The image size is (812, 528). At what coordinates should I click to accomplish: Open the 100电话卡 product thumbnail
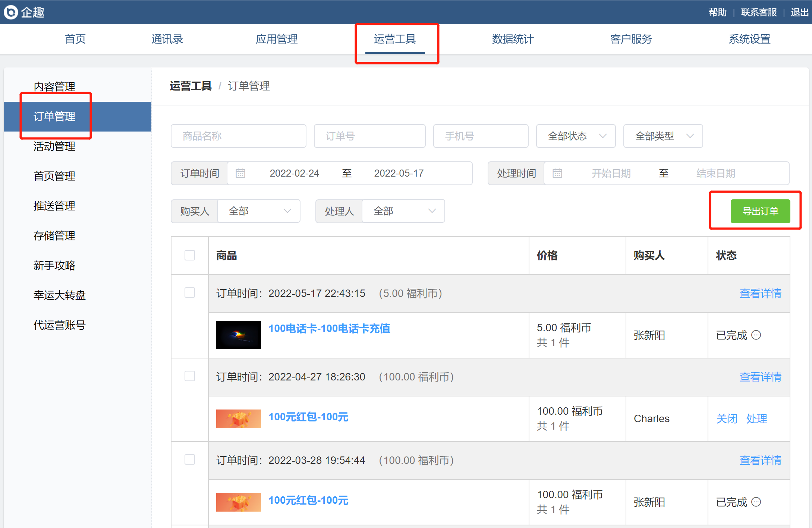[239, 335]
